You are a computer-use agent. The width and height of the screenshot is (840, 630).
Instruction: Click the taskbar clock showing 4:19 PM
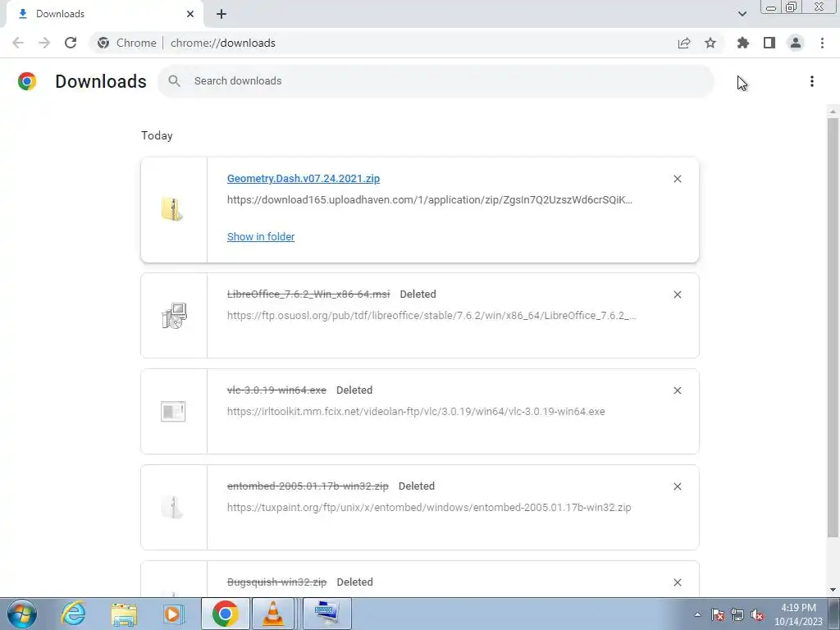click(x=798, y=614)
